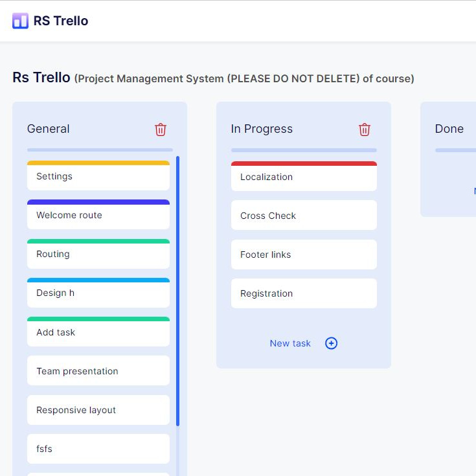The width and height of the screenshot is (476, 476).
Task: Open the Team presentation task
Action: pos(98,370)
